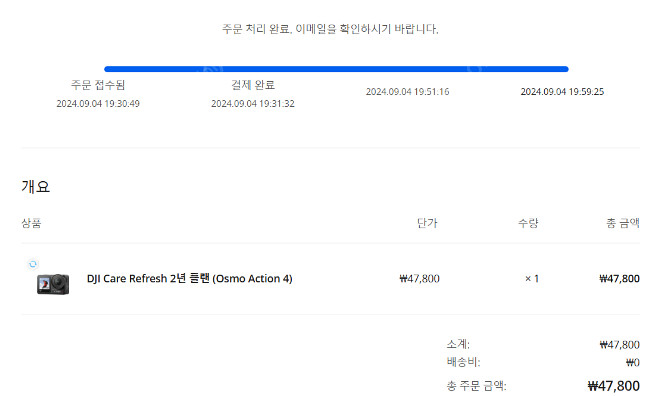Click the blue order progress bar
Viewport: 654px width, 396px height.
click(x=336, y=69)
